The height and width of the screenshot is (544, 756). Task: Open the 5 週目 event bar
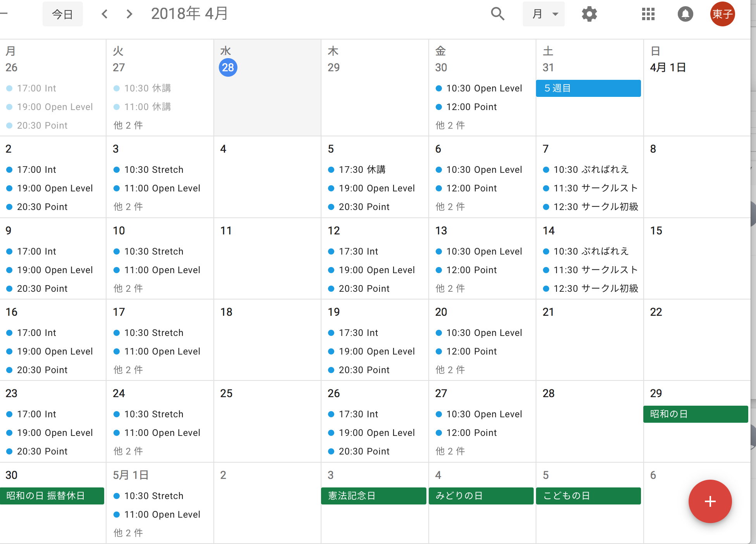pyautogui.click(x=588, y=88)
